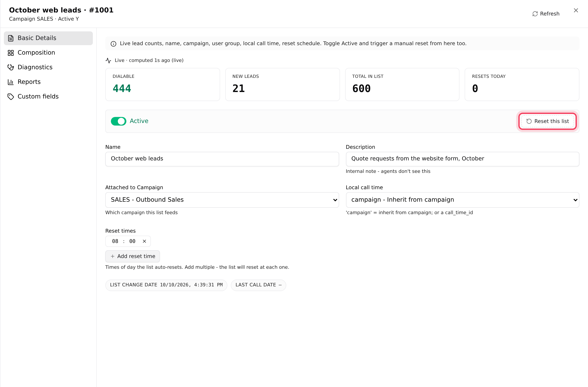
Task: Remove the 08:00 reset time
Action: pos(144,241)
